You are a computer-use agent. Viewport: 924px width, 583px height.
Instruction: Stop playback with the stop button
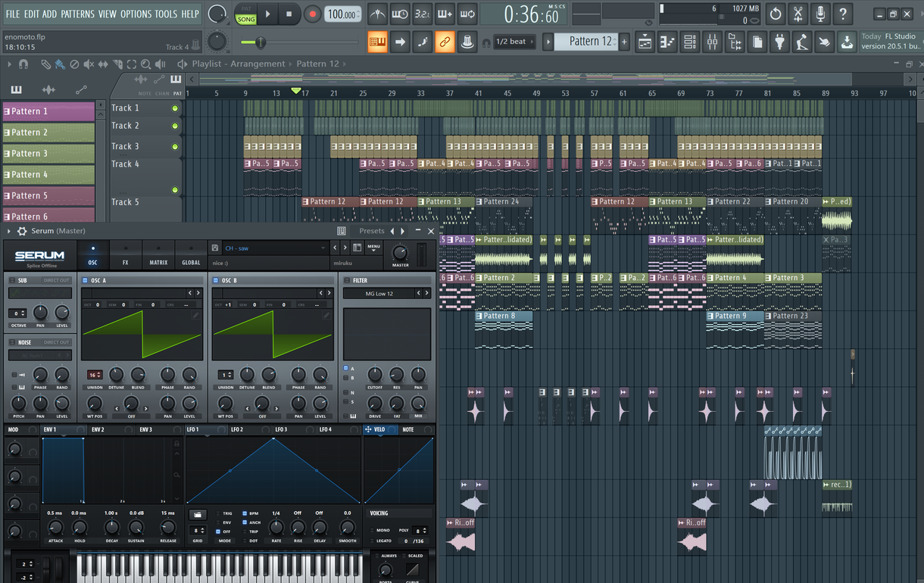coord(289,14)
